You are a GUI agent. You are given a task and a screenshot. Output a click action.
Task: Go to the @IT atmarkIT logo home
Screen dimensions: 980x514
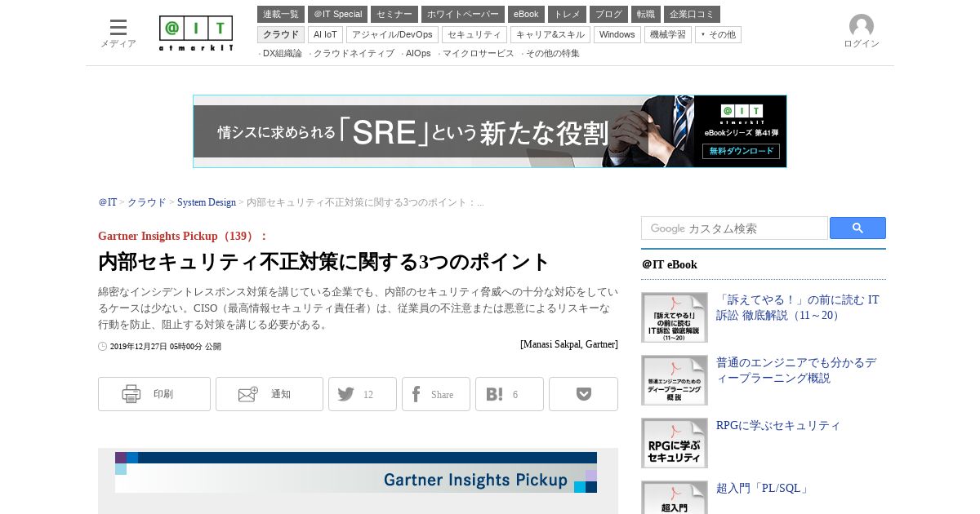pyautogui.click(x=196, y=33)
